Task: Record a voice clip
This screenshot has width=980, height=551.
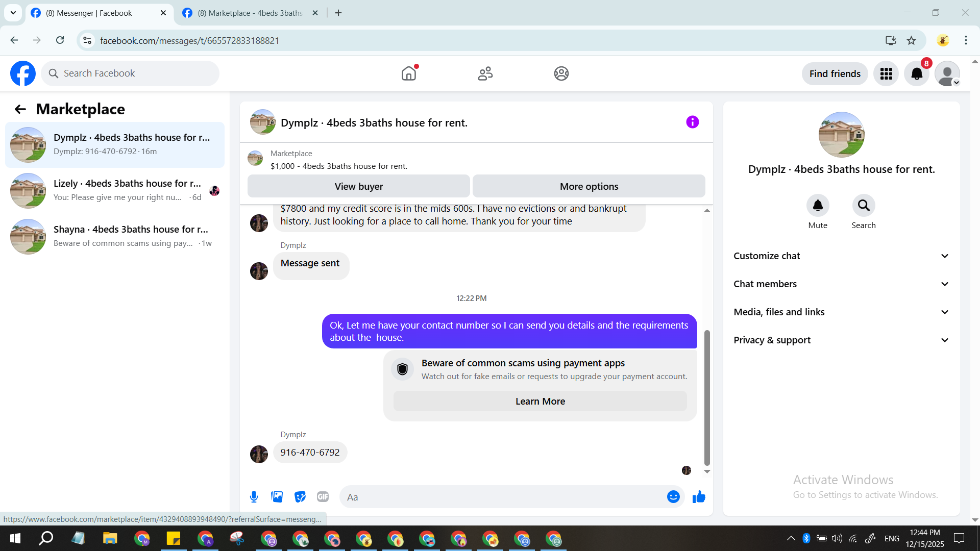Action: (x=254, y=497)
